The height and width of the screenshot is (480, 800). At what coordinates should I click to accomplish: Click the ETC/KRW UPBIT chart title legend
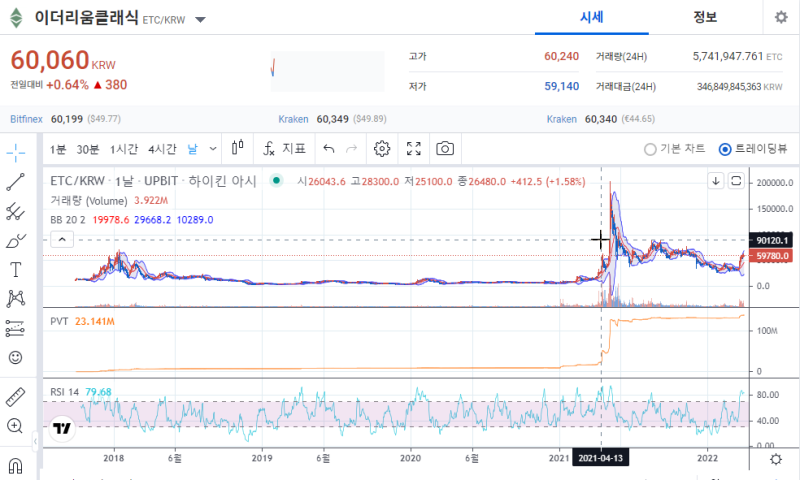[153, 181]
